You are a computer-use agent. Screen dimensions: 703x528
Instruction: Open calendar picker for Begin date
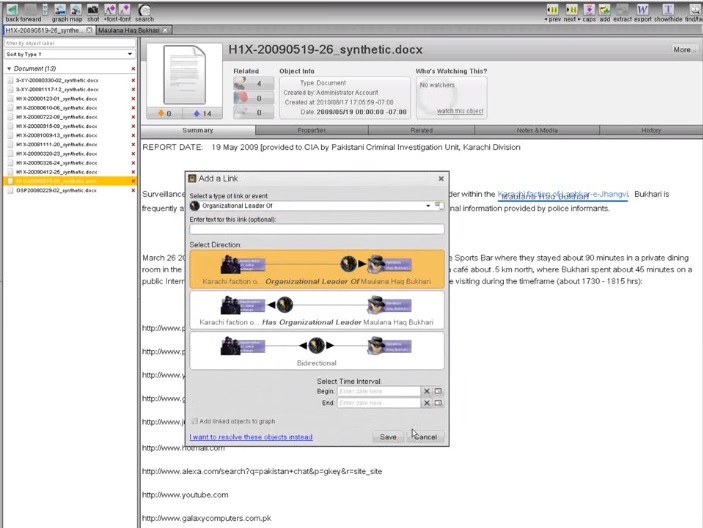[438, 391]
